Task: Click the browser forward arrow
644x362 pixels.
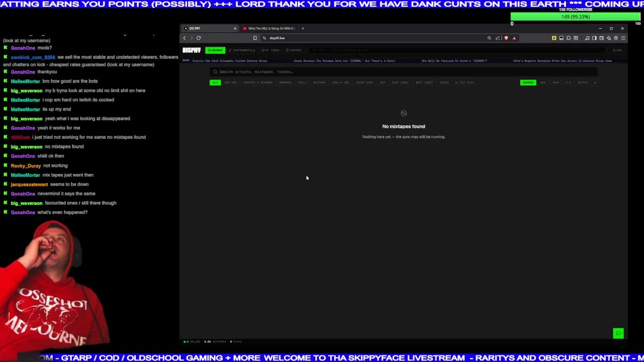Action: [191, 38]
